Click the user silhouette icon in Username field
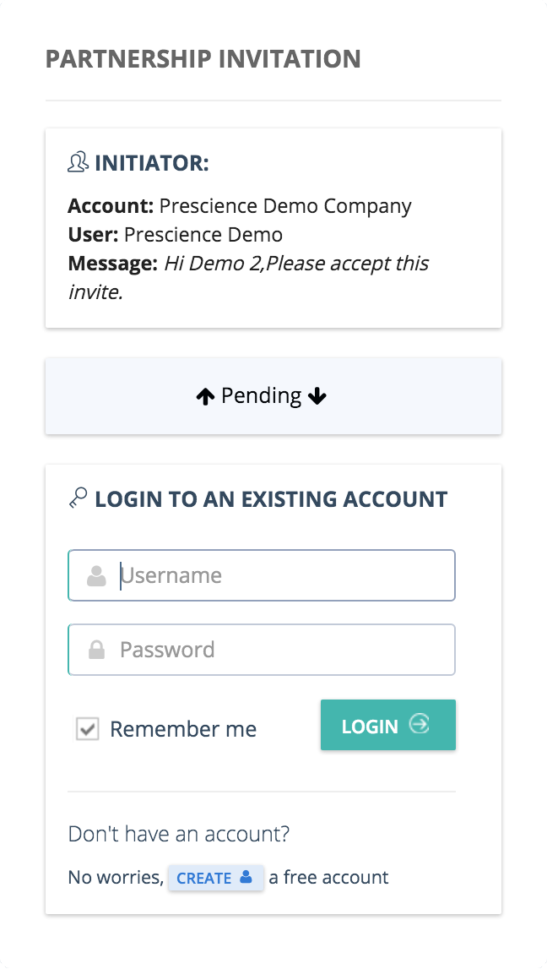 click(x=96, y=575)
